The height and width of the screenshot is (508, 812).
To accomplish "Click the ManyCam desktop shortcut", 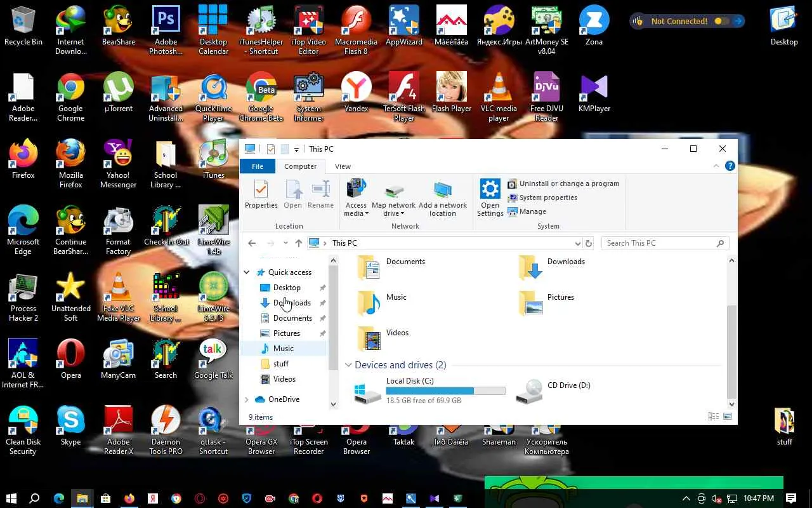I will click(x=119, y=360).
